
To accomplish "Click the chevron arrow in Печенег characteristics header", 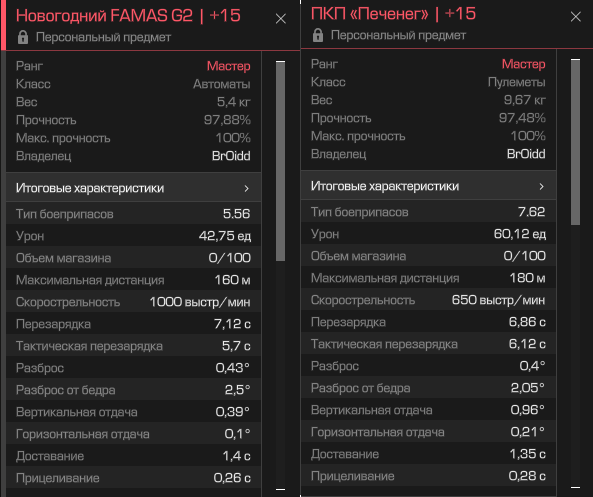I will pyautogui.click(x=542, y=186).
